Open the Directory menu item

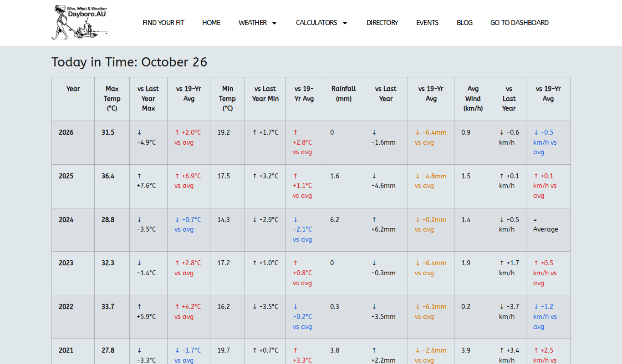click(382, 23)
